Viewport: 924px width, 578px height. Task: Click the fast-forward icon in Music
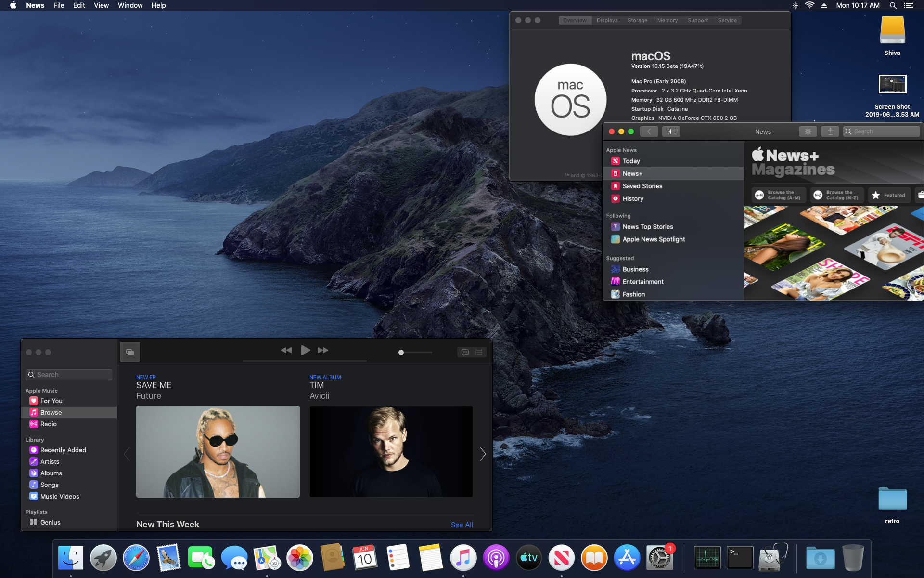click(323, 350)
